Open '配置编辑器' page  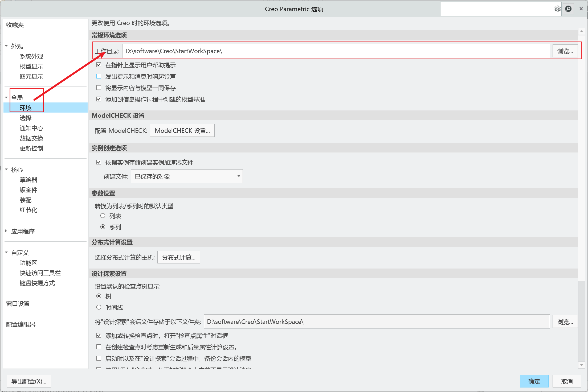pos(21,325)
